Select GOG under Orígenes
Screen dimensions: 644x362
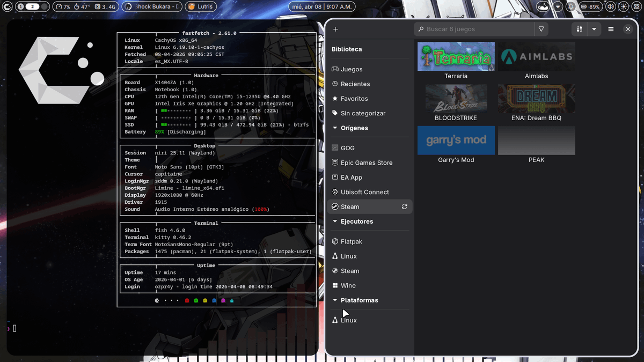tap(348, 147)
